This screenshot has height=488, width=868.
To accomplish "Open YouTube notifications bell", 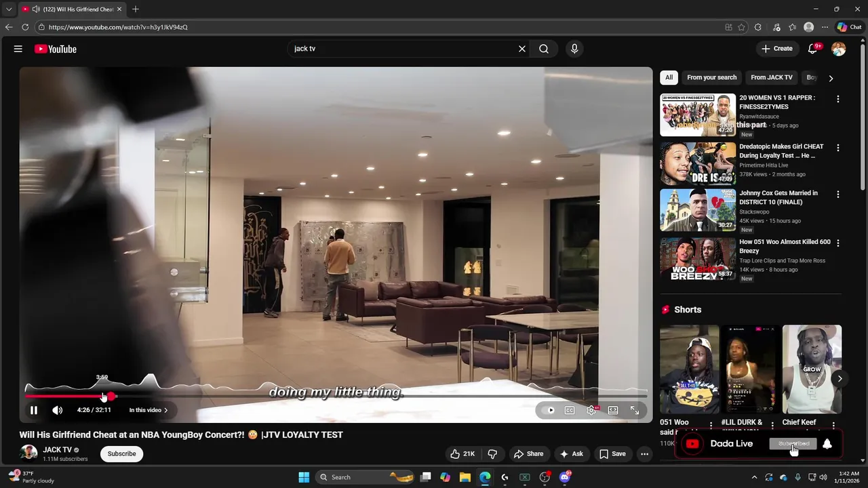I will (812, 49).
